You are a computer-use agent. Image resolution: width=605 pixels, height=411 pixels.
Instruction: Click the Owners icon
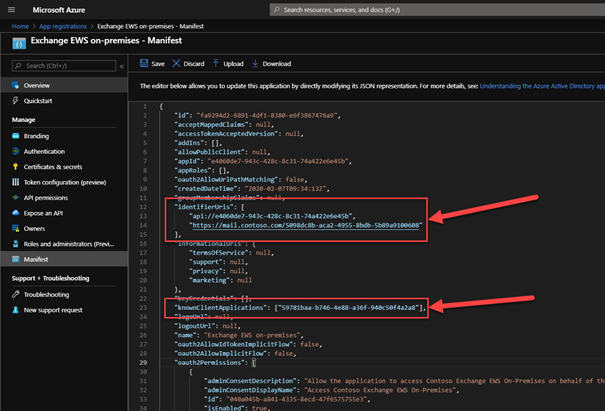(x=15, y=228)
